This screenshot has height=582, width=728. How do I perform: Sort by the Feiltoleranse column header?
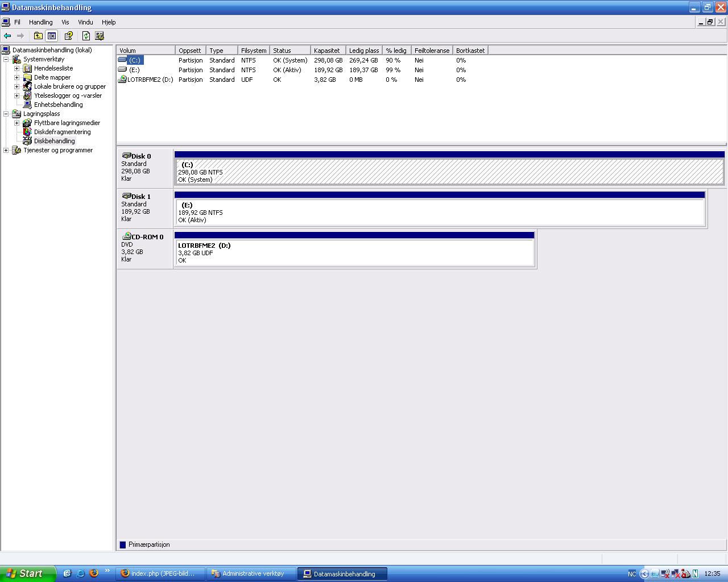point(432,51)
